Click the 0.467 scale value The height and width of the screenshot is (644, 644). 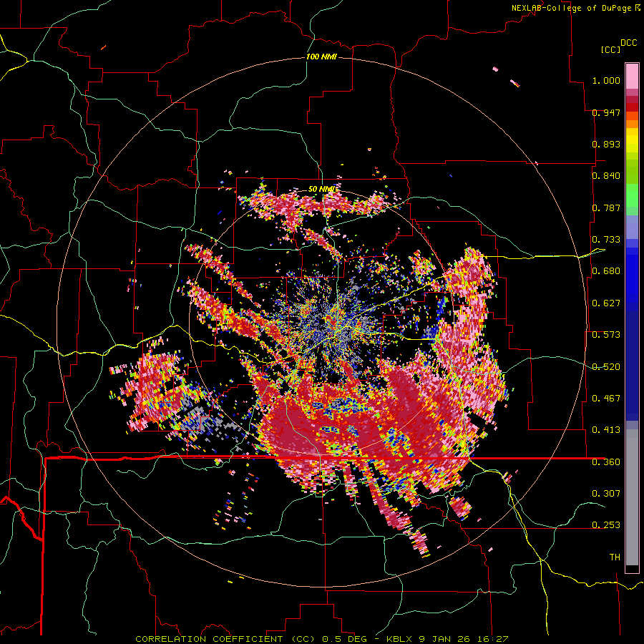tap(606, 399)
